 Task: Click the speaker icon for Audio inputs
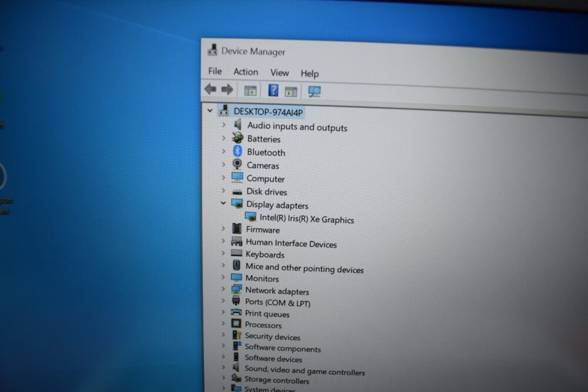238,124
